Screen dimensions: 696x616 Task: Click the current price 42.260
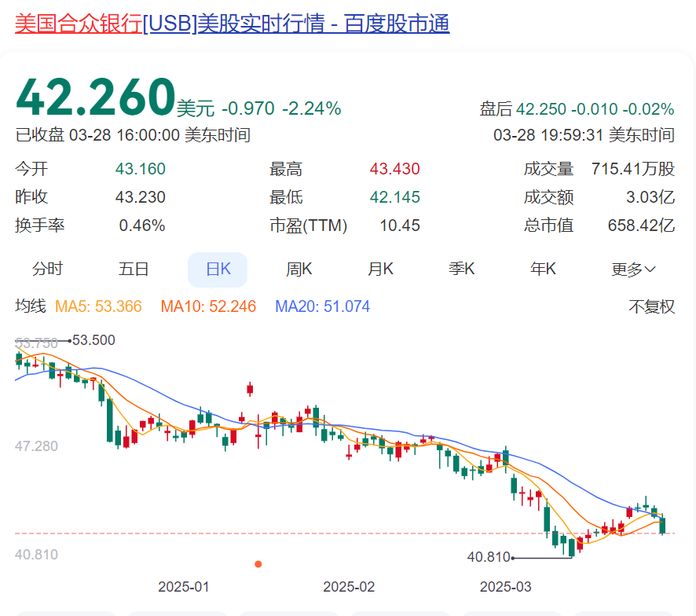pyautogui.click(x=96, y=97)
